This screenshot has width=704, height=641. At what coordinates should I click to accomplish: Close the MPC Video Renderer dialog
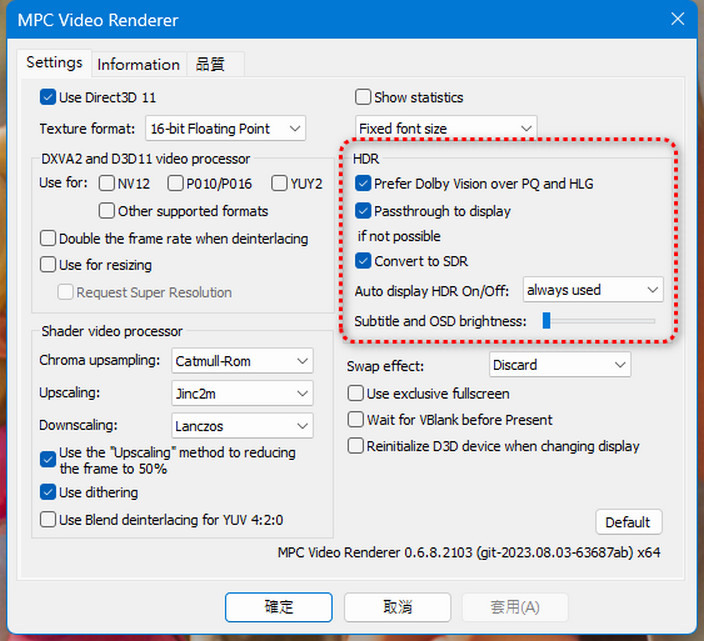click(x=678, y=19)
